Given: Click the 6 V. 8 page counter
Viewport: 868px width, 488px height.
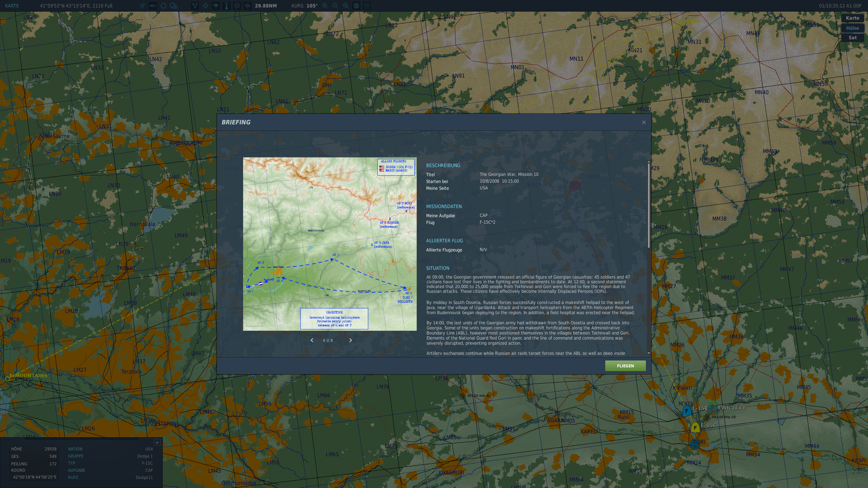Looking at the screenshot, I should click(328, 341).
